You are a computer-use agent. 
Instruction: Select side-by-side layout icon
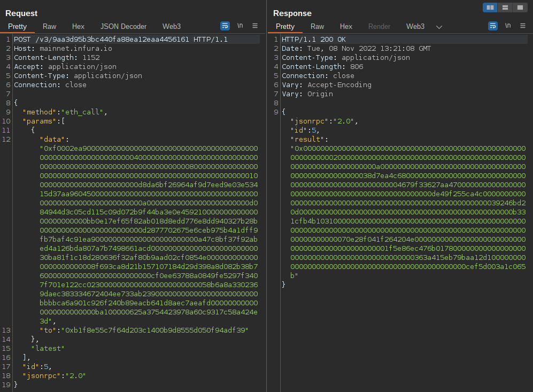490,7
